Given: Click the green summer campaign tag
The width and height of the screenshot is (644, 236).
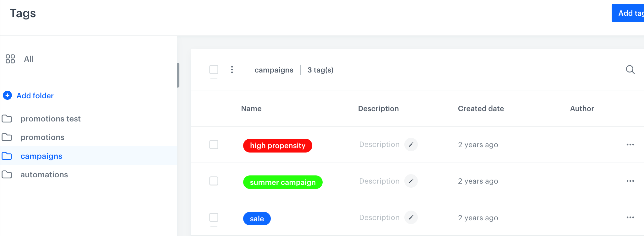Looking at the screenshot, I should pyautogui.click(x=283, y=182).
